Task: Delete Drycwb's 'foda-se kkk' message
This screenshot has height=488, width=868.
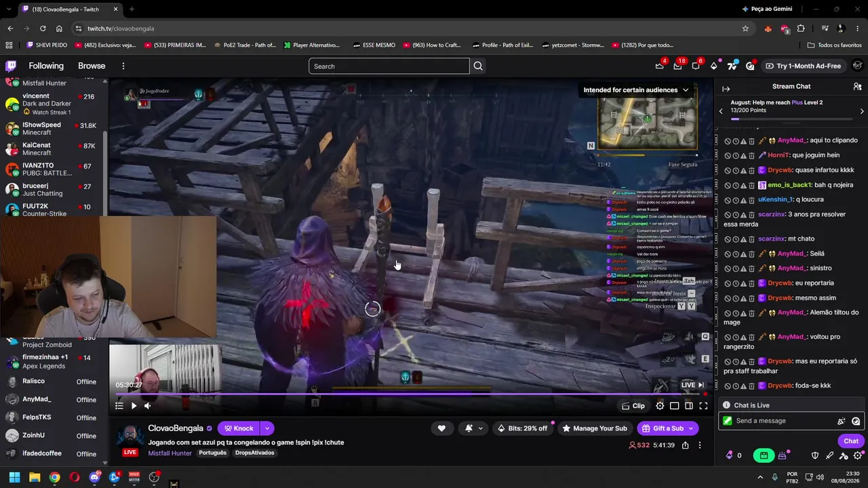Action: coord(752,386)
